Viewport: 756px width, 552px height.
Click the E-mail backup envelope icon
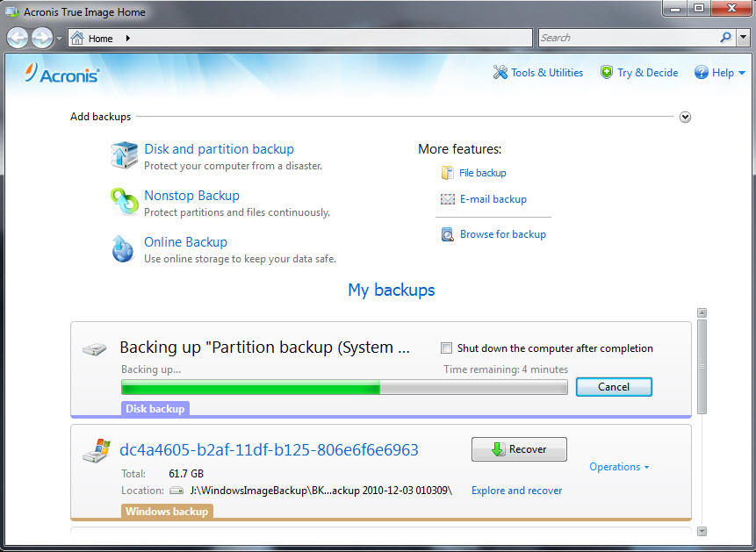[448, 199]
